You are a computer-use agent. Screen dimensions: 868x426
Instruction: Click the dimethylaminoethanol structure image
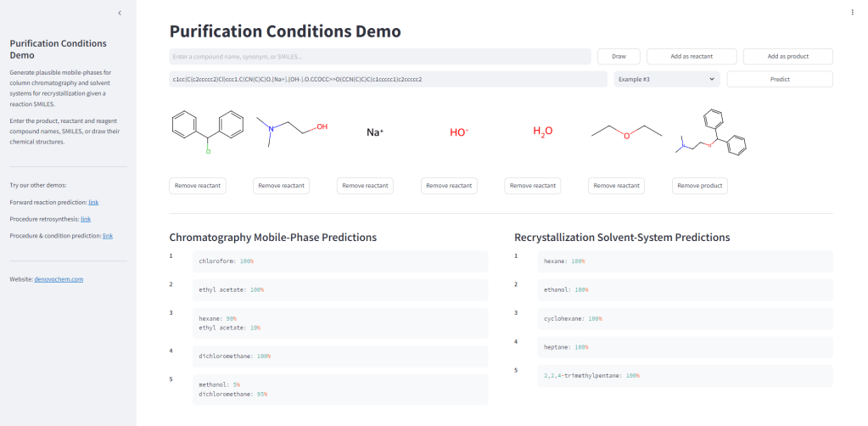click(291, 132)
